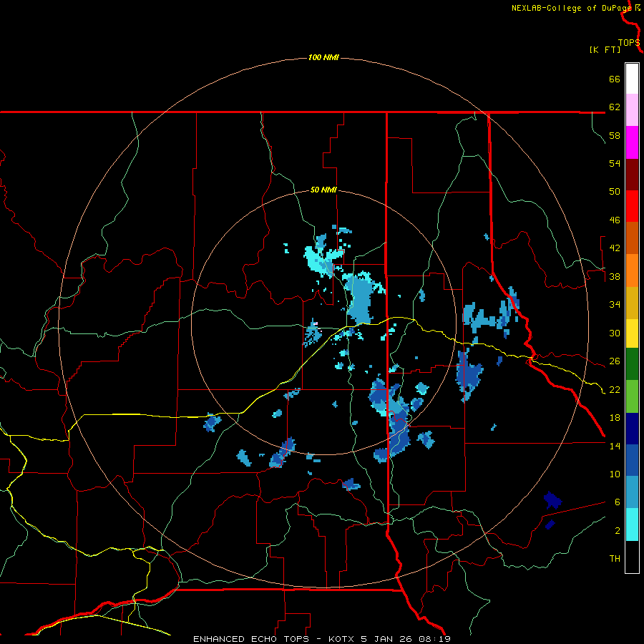The height and width of the screenshot is (644, 644).
Task: Click the light pink 62 kft swatch
Action: coord(632,110)
